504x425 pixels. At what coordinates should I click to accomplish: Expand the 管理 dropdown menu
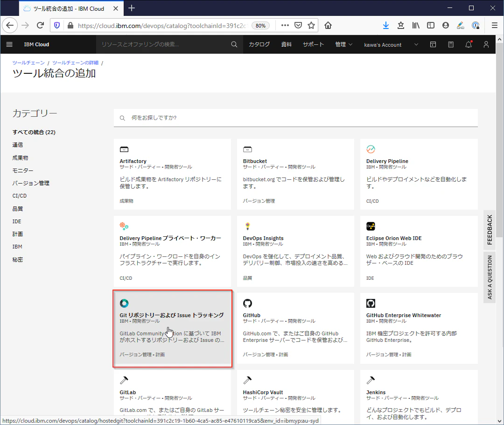pyautogui.click(x=343, y=44)
